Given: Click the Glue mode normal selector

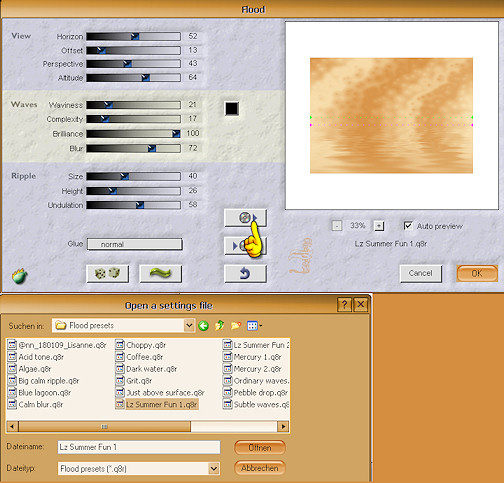Looking at the screenshot, I should pos(135,244).
